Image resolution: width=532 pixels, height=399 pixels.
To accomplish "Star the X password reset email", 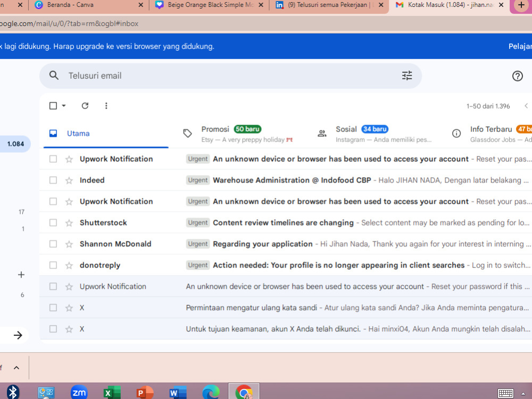I will click(x=69, y=307).
